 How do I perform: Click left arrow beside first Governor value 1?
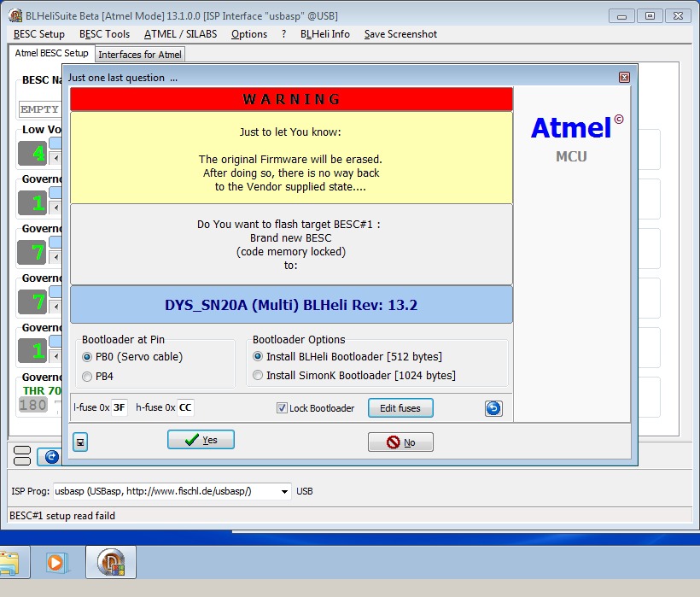click(55, 208)
